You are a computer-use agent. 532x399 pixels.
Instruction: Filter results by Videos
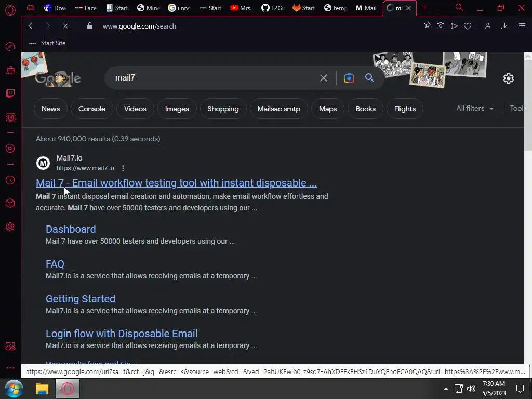coord(135,109)
